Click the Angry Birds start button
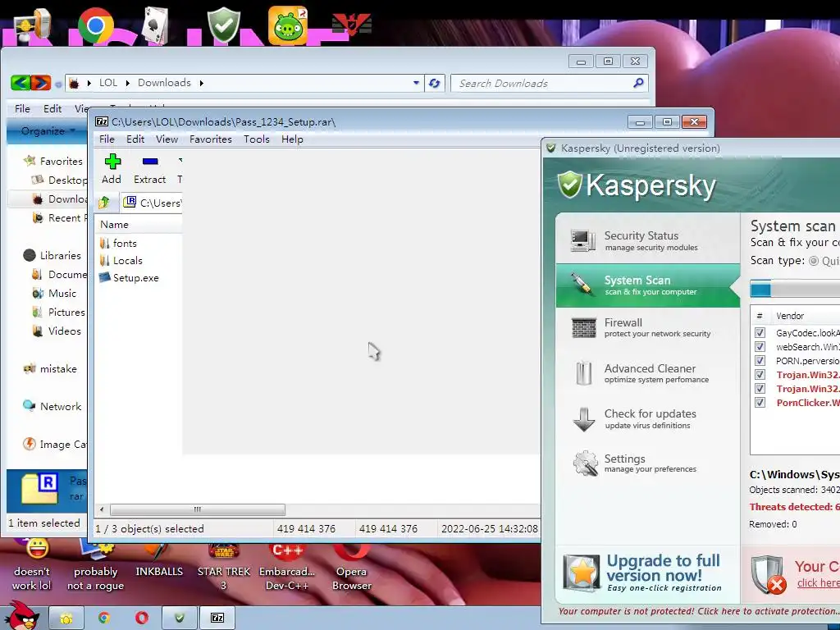Image resolution: width=840 pixels, height=630 pixels. pos(22,616)
